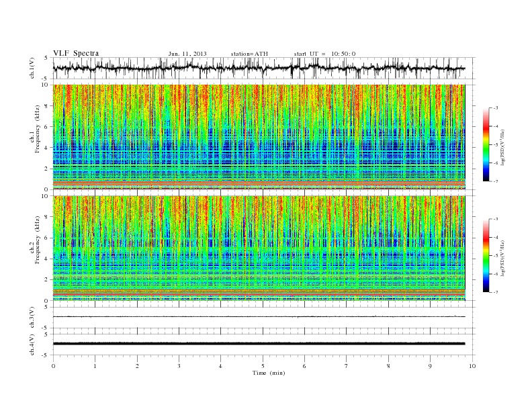The image size is (532, 411).
Task: Click the "5" minute tick label on the time axis
Action: tap(263, 366)
